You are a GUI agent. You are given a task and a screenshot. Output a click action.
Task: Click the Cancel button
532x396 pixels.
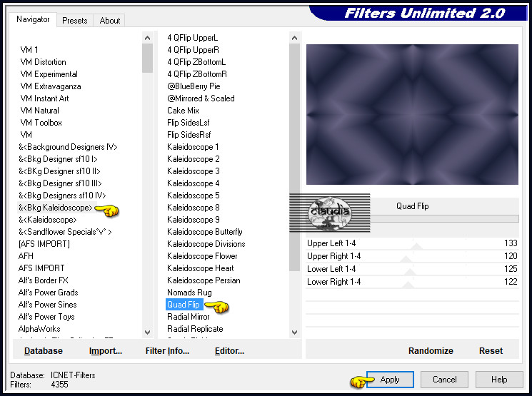coord(444,380)
